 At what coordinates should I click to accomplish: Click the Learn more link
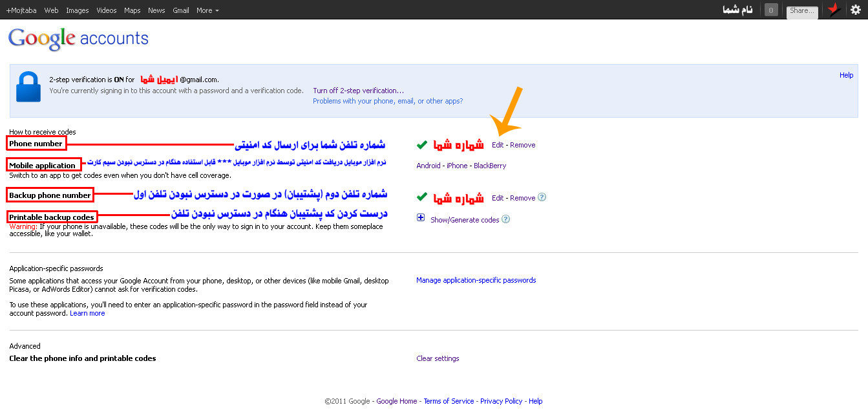click(87, 313)
